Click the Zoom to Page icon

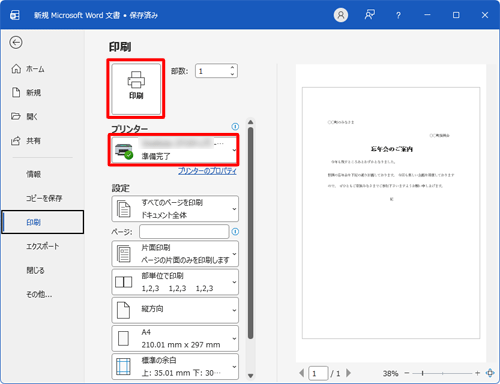[490, 373]
